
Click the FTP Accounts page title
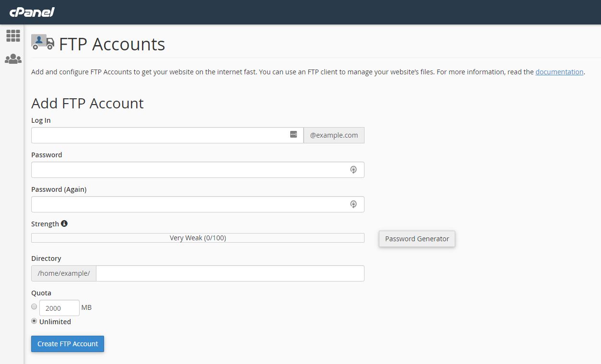(x=112, y=44)
